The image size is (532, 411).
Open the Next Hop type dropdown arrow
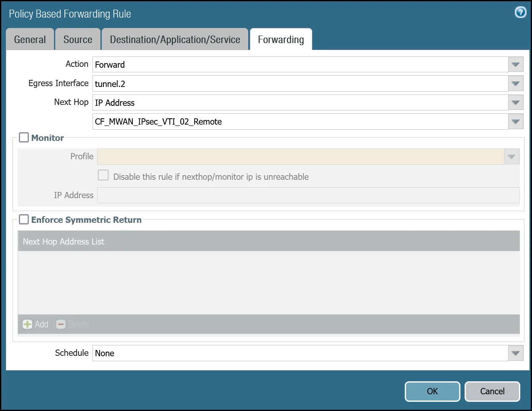coord(515,102)
